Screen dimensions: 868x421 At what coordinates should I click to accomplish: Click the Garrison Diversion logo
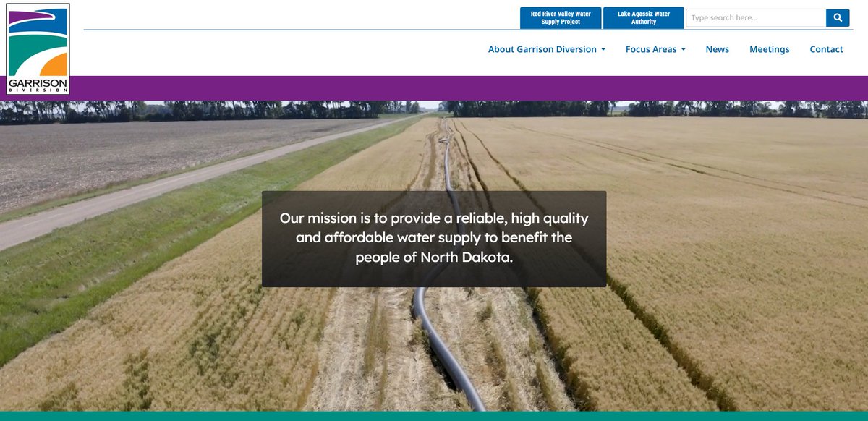[x=38, y=49]
